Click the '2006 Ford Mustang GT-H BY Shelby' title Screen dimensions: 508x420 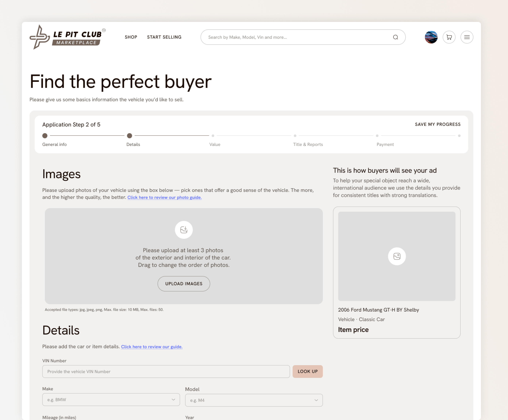pyautogui.click(x=378, y=310)
